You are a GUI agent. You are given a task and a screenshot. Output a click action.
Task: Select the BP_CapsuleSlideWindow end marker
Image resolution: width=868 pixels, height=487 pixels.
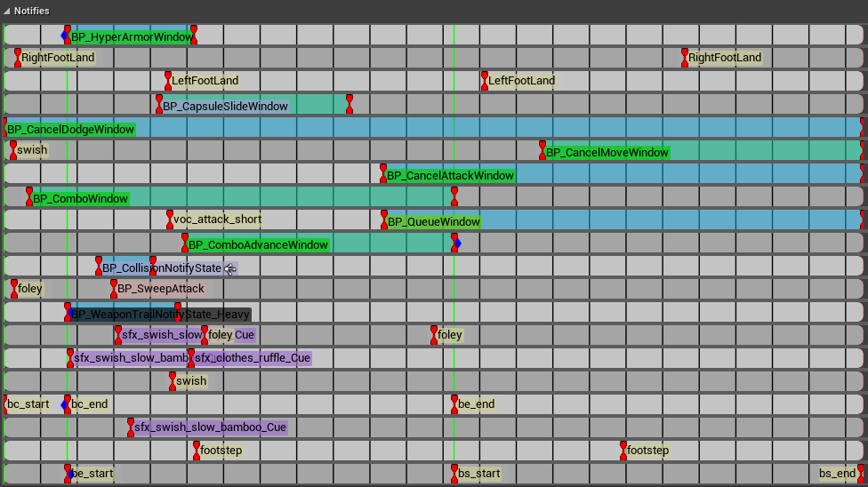(x=350, y=105)
